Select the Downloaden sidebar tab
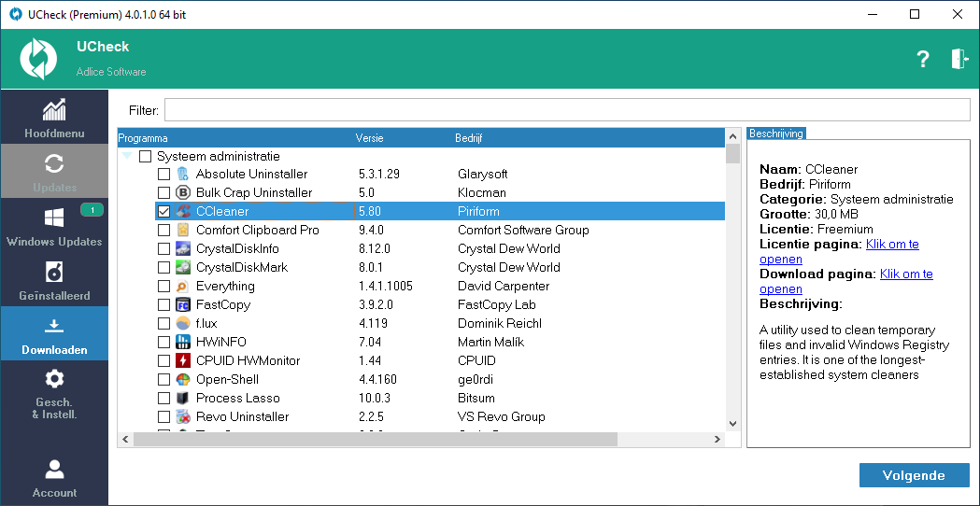Image resolution: width=980 pixels, height=506 pixels. point(54,333)
